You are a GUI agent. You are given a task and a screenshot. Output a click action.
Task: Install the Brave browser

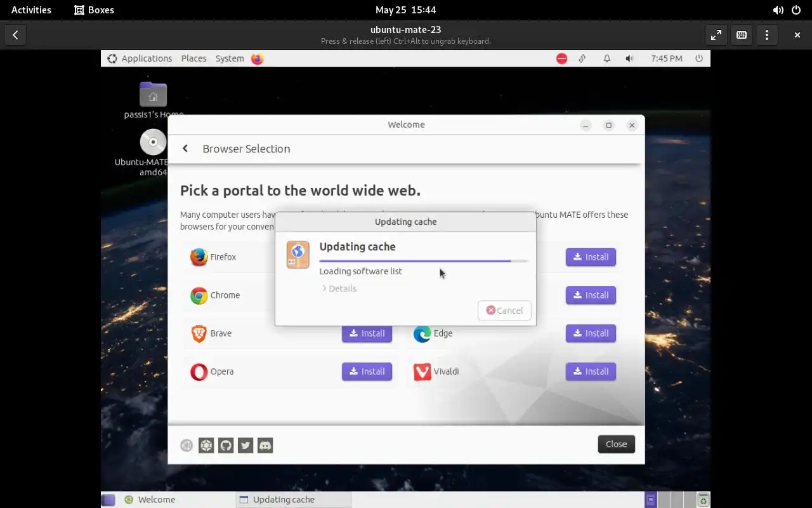click(367, 333)
